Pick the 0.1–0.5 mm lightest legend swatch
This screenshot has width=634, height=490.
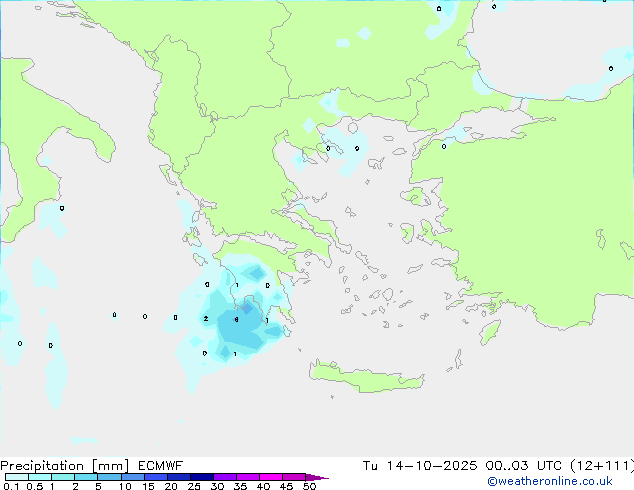(17, 477)
